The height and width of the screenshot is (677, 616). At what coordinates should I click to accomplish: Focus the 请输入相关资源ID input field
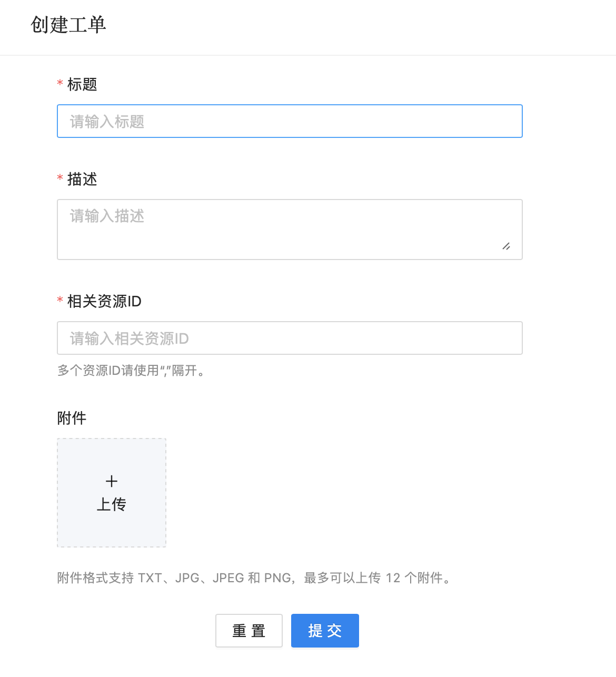290,338
